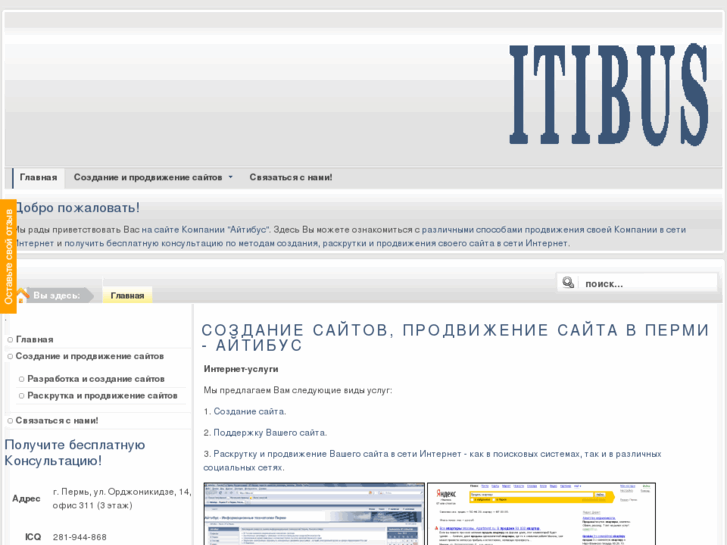Click the Оставьте свой отзыв feedback tab
Viewport: 727px width, 545px height.
(8, 256)
